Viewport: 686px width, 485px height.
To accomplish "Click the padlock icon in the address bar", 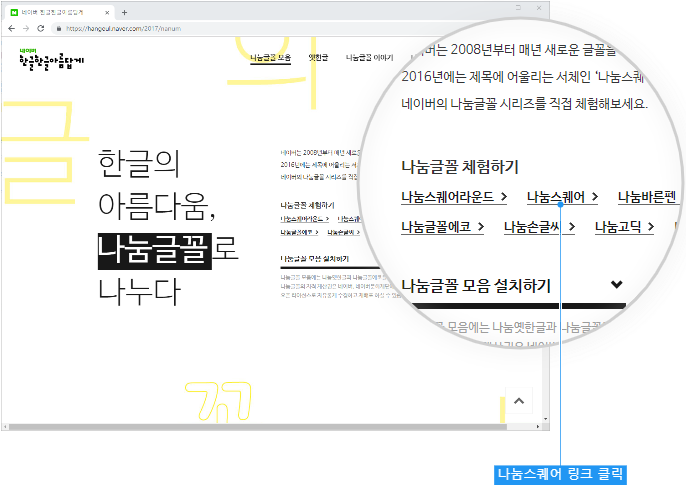I will click(59, 28).
